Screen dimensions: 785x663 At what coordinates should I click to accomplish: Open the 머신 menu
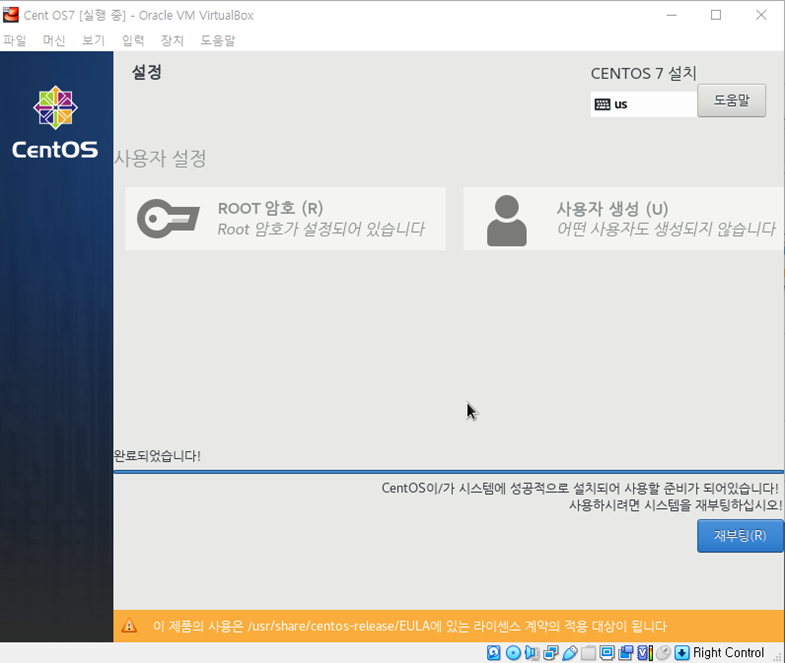(54, 40)
